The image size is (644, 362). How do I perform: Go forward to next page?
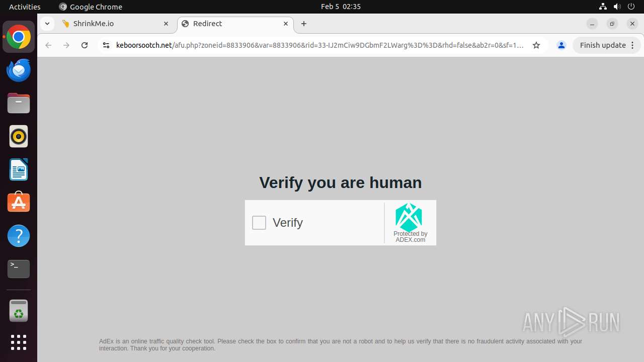(66, 45)
